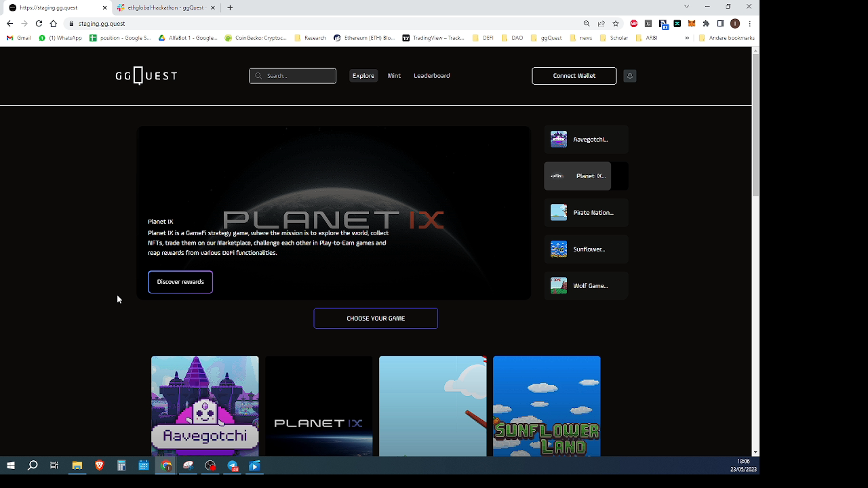Viewport: 868px width, 488px height.
Task: Open the gray C extension icon
Action: [648, 24]
